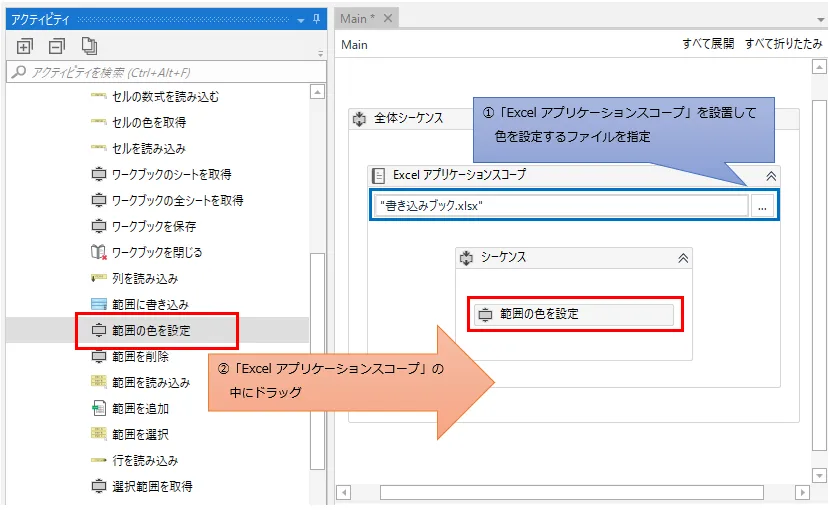Select ワークブックを保存 activity
This screenshot has height=510, width=834.
(154, 227)
